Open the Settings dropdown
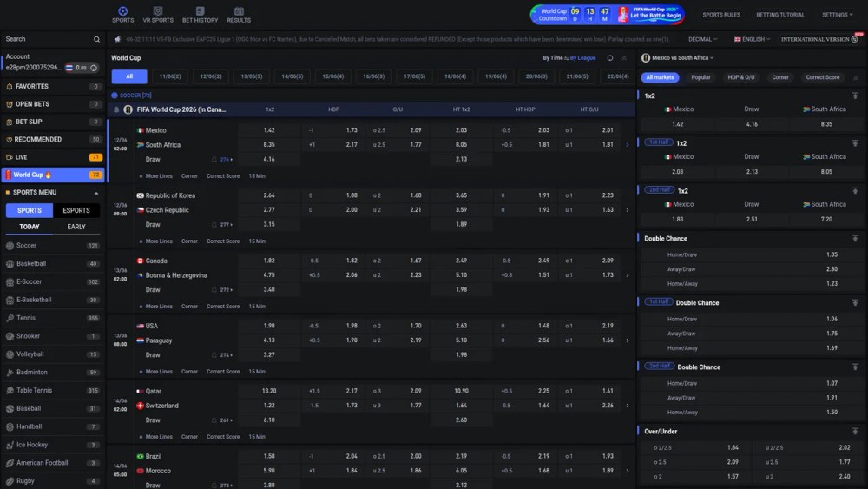 click(x=837, y=15)
